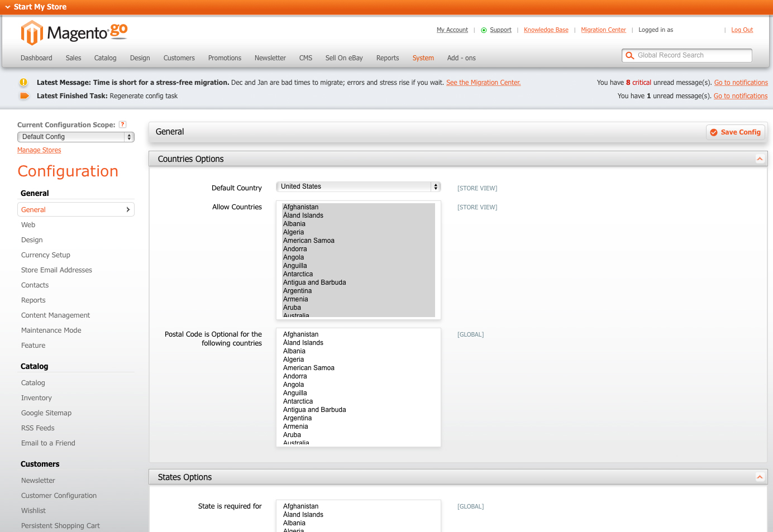The image size is (773, 532).
Task: Click the Log Out link
Action: [742, 30]
